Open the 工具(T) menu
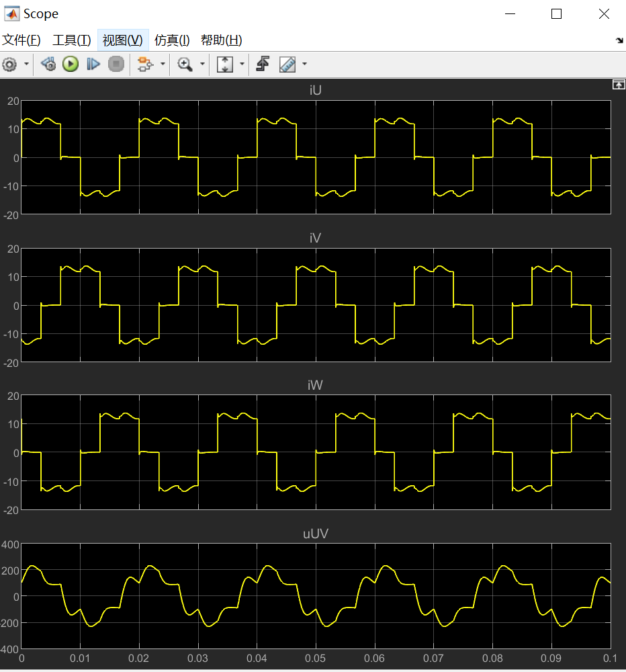This screenshot has height=672, width=626. 72,40
